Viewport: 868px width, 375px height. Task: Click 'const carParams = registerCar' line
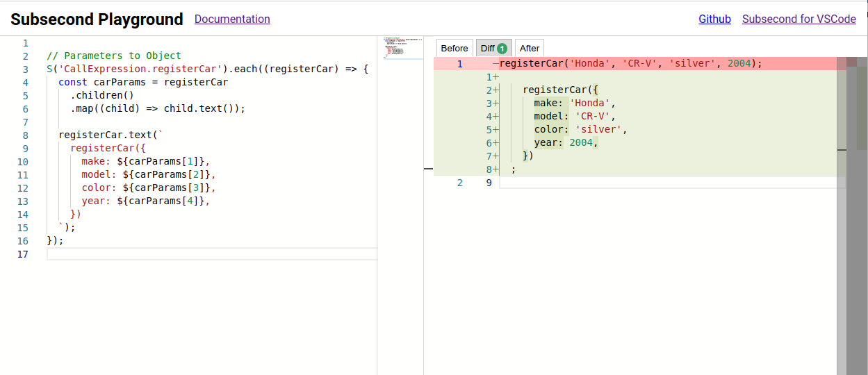(143, 82)
